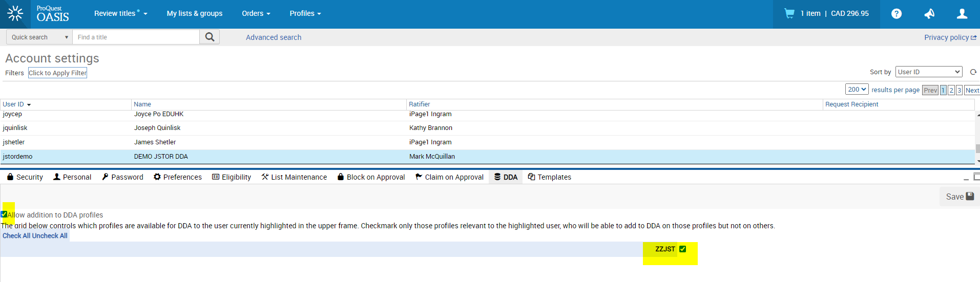Click the refresh icon beside Sort by
980x282 pixels.
pos(973,72)
